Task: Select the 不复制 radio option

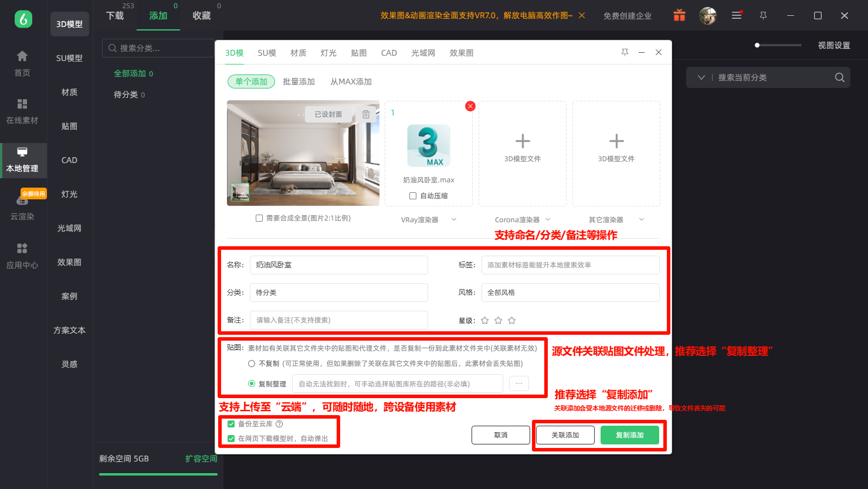Action: click(x=252, y=364)
